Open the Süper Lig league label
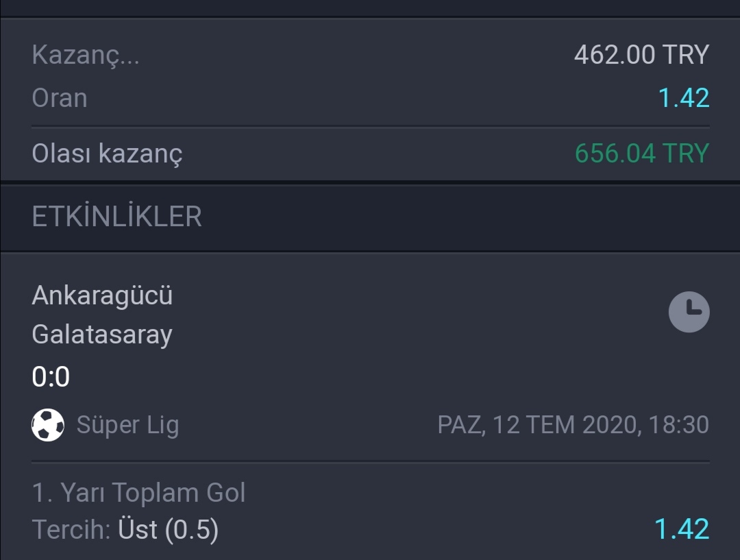 coord(128,426)
